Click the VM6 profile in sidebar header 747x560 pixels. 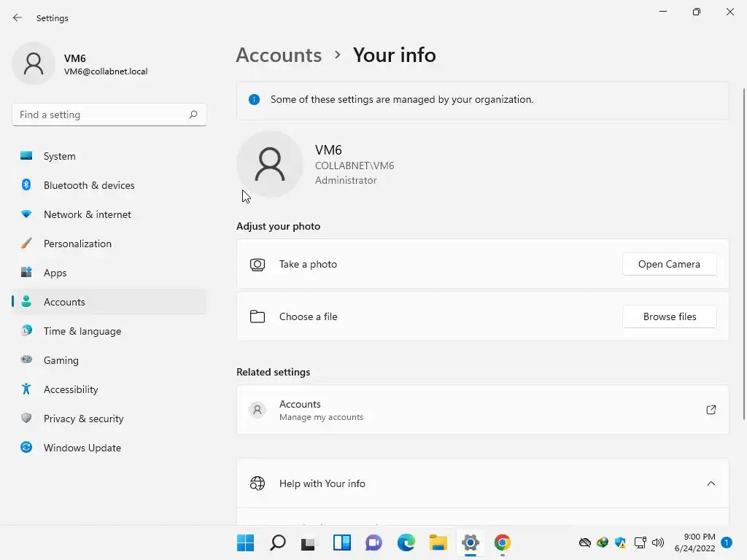pyautogui.click(x=80, y=64)
